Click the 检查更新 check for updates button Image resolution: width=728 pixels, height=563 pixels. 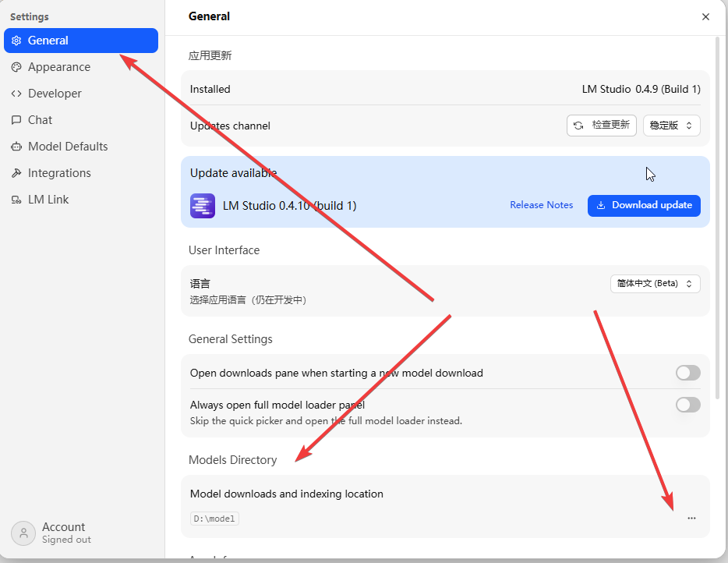coord(601,126)
